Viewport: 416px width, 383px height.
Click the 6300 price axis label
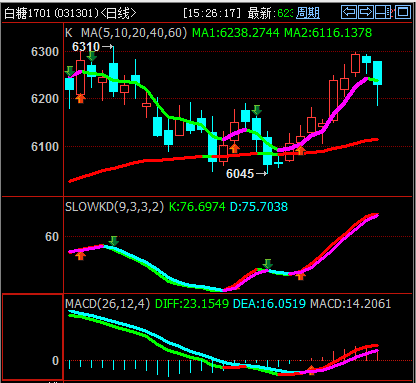click(x=45, y=52)
